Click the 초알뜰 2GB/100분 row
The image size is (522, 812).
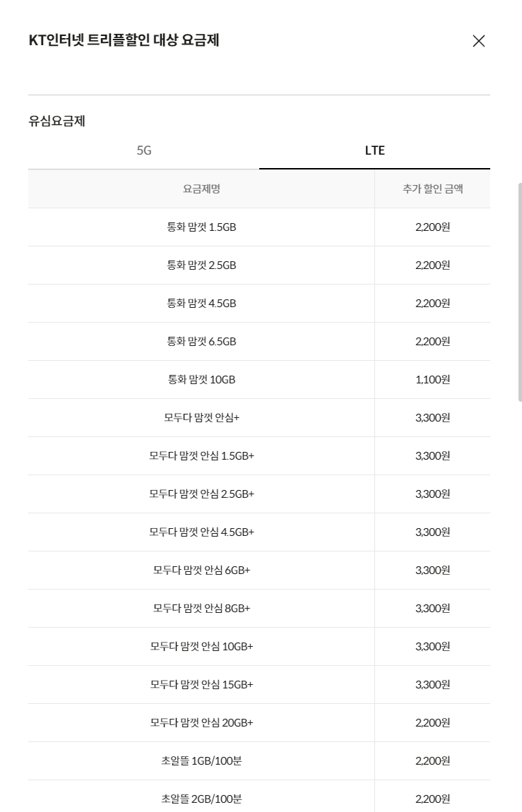click(x=259, y=797)
